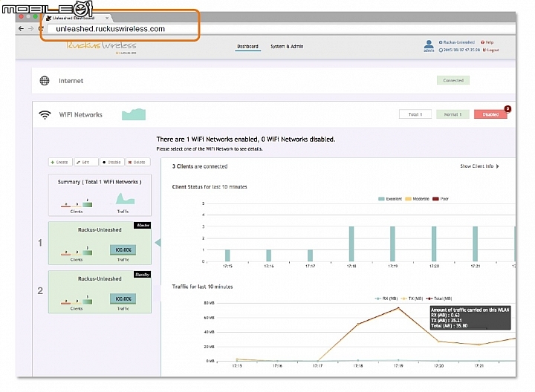Screen dimensions: 535x392
Task: Click the clock icon beside the date
Action: (x=441, y=50)
